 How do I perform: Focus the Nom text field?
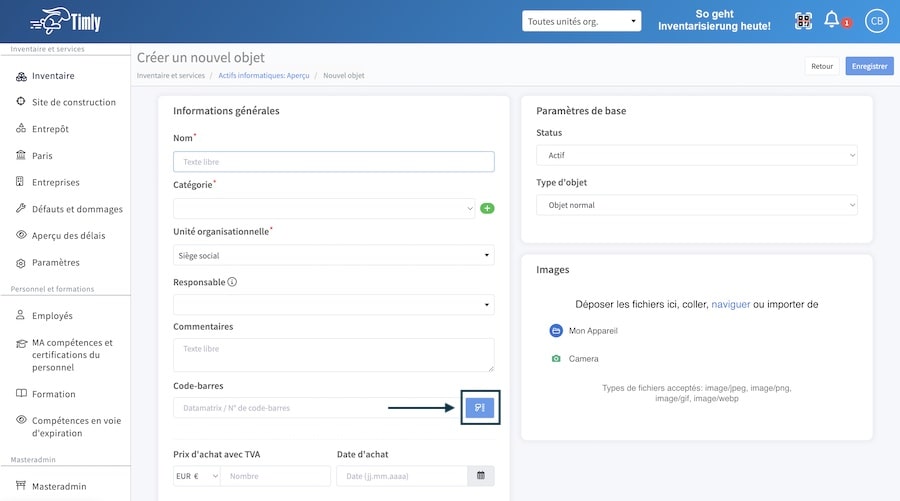[333, 162]
